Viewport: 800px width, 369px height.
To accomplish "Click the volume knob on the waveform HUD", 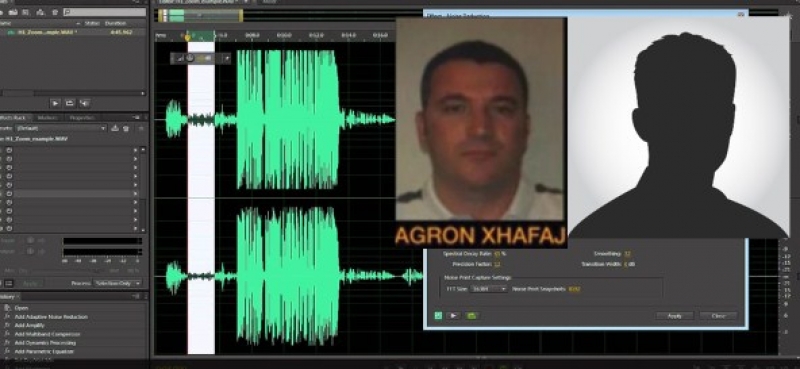I will coord(190,58).
